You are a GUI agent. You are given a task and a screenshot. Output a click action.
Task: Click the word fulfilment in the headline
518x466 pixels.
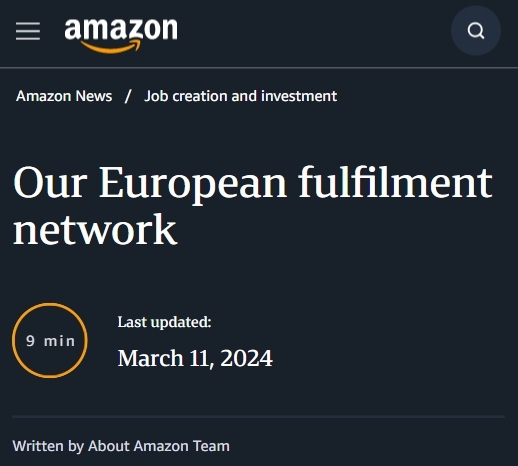pos(395,182)
